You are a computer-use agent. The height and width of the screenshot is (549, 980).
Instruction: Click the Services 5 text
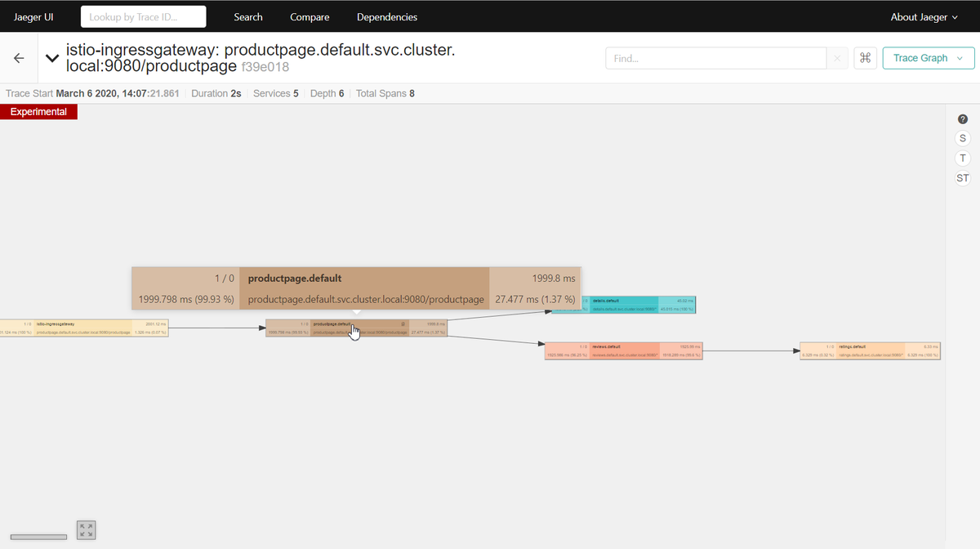click(276, 94)
